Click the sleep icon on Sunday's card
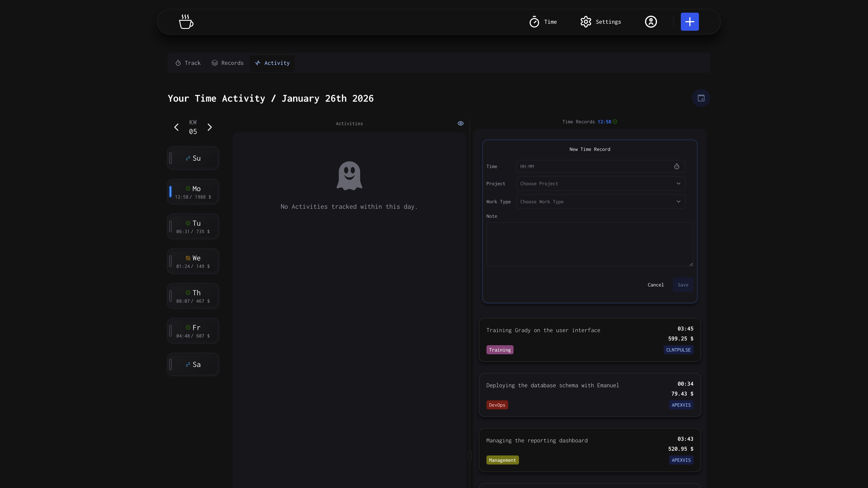868x488 pixels. [x=188, y=158]
